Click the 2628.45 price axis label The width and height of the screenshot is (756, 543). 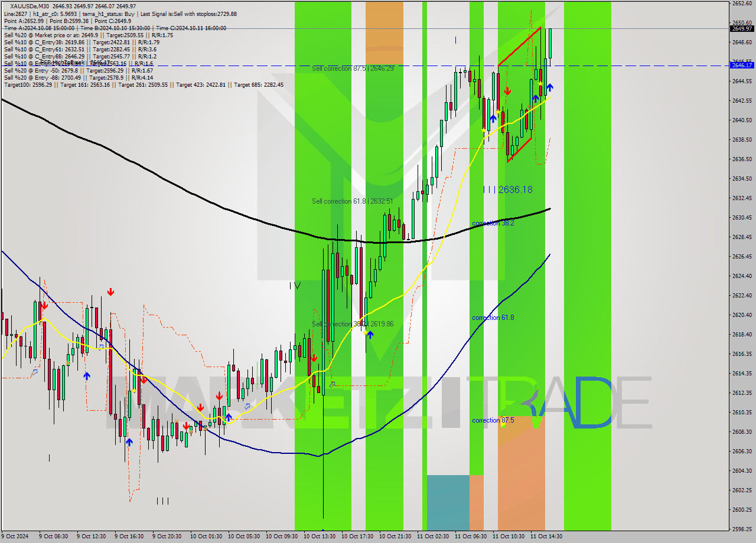[x=742, y=237]
